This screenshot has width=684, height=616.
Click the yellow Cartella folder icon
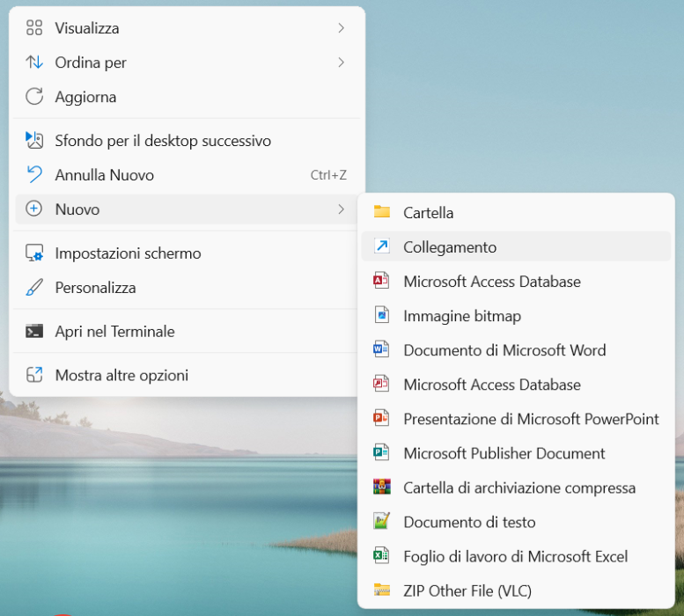(381, 212)
